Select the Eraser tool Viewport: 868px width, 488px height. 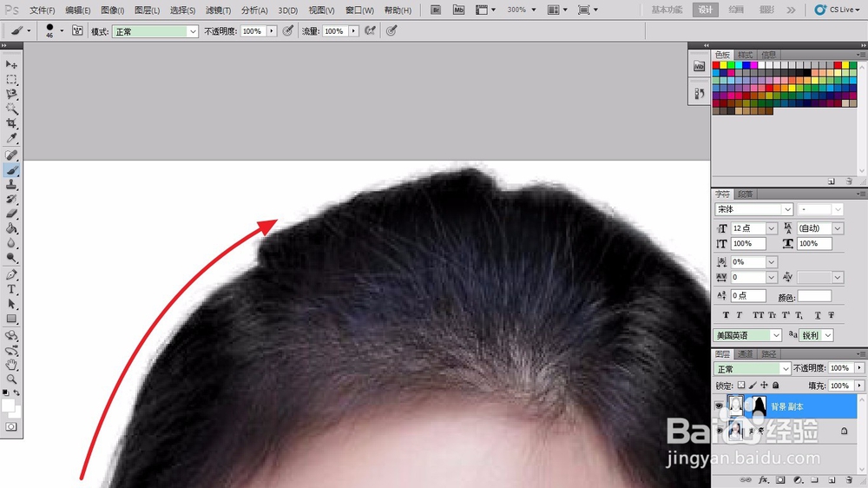11,214
